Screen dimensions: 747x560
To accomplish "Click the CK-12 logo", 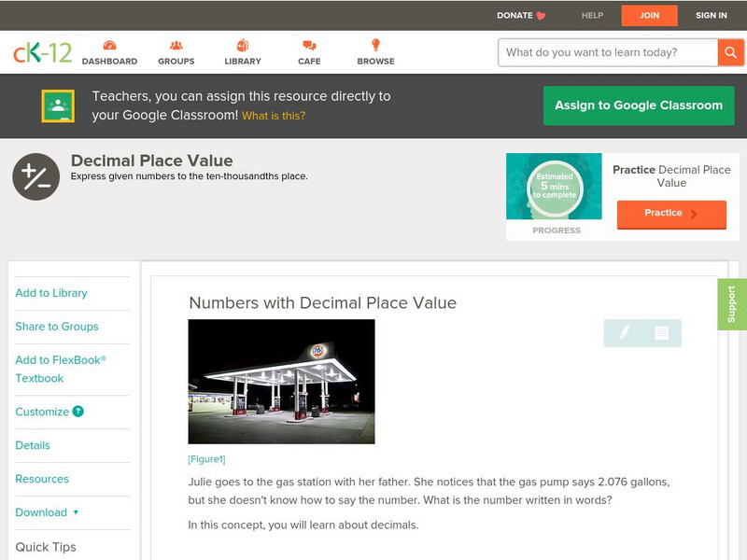I will [42, 52].
